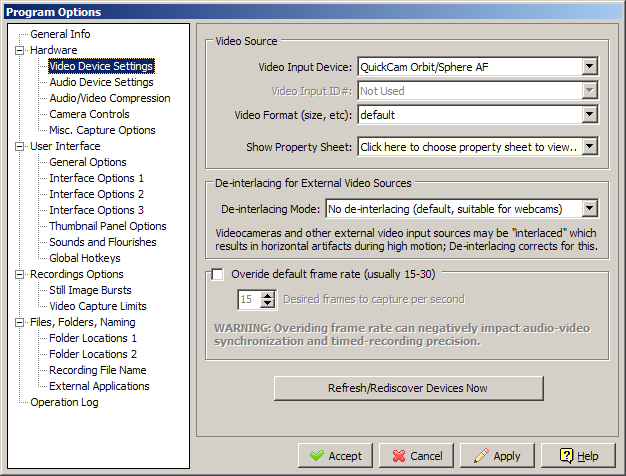
Task: Open Interface Options 3 page
Action: (96, 210)
